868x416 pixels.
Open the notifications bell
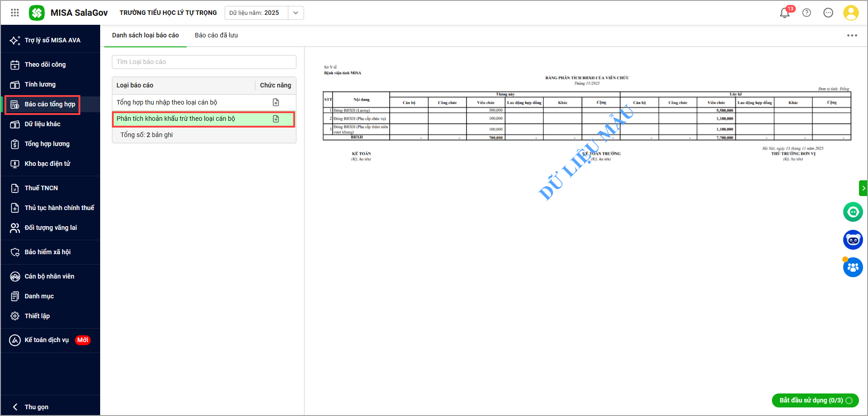coord(785,13)
